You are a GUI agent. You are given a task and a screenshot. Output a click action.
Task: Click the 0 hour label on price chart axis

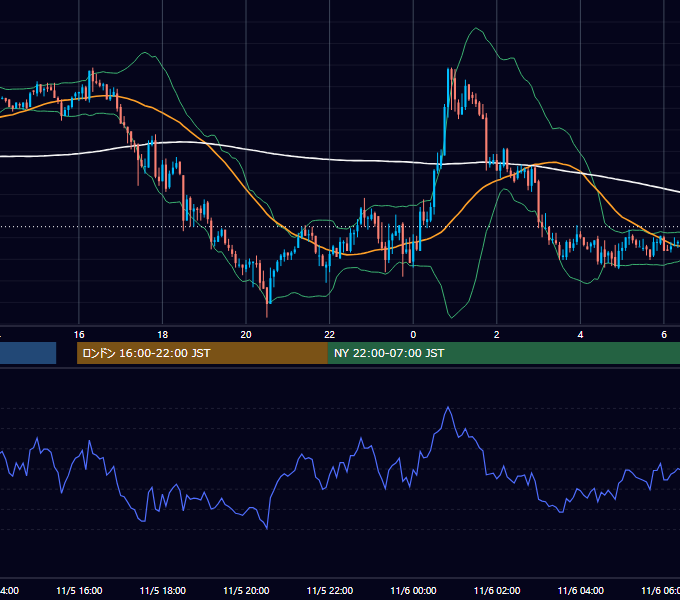pos(413,335)
